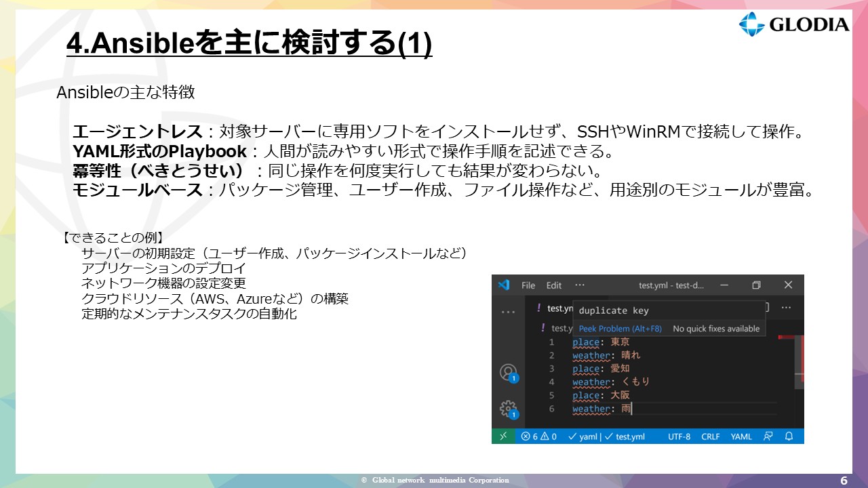
Task: Click code line 3 place: 愛知
Action: [x=601, y=369]
